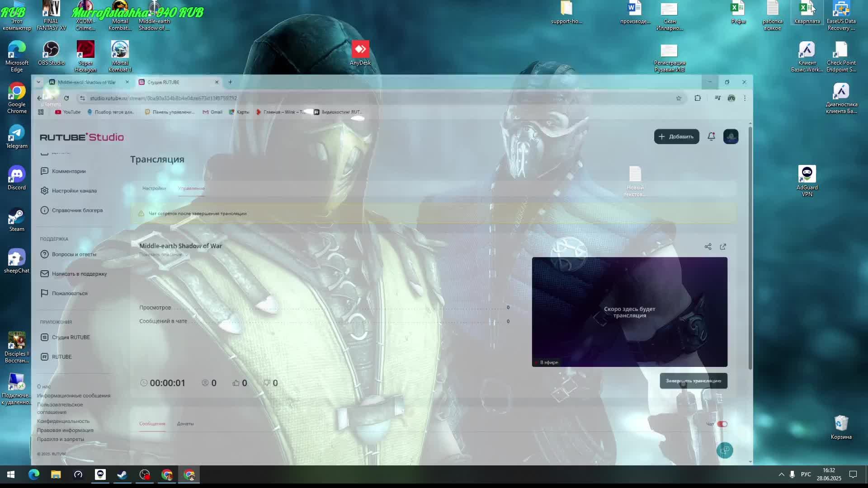
Task: Click the Chrome address bar
Action: point(380,98)
